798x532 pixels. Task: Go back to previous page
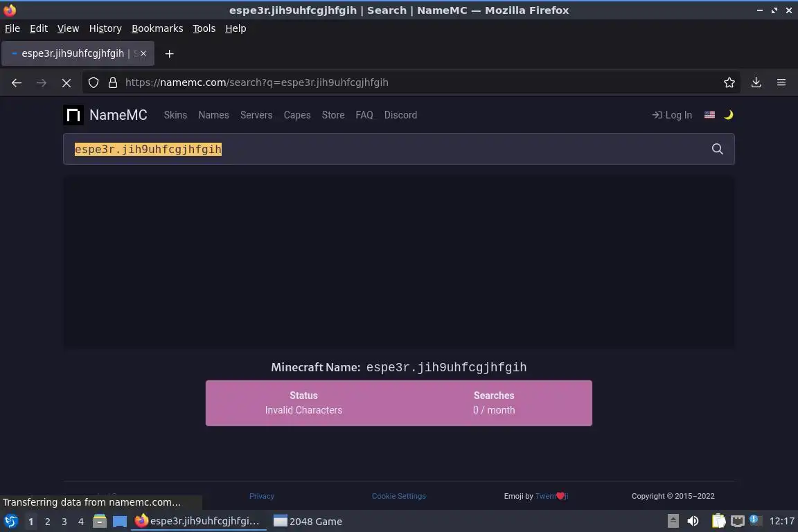click(x=17, y=82)
